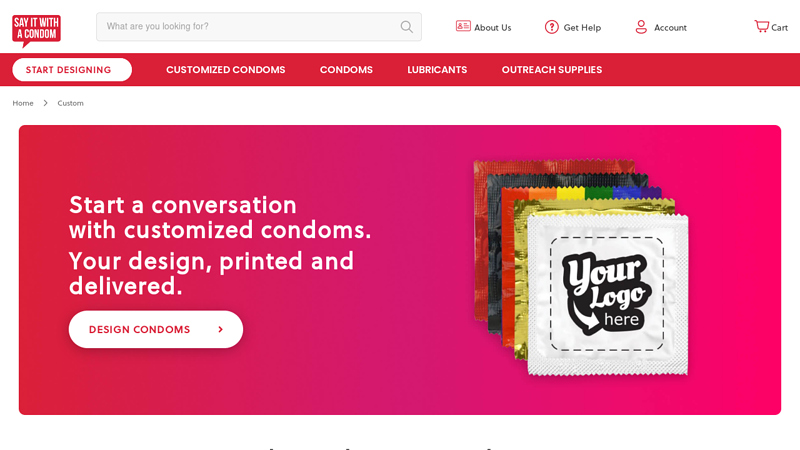This screenshot has width=800, height=450.
Task: Click the Your Logo Here condom image
Action: pos(582,268)
